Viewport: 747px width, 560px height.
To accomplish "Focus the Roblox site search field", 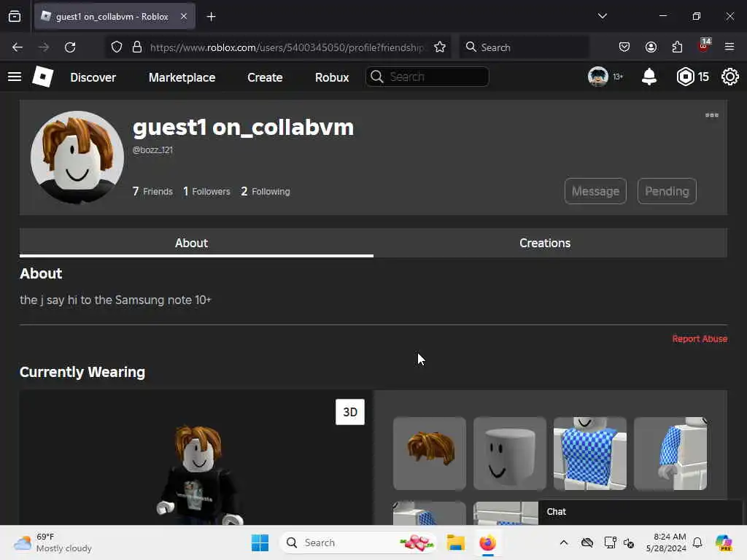I will (427, 77).
